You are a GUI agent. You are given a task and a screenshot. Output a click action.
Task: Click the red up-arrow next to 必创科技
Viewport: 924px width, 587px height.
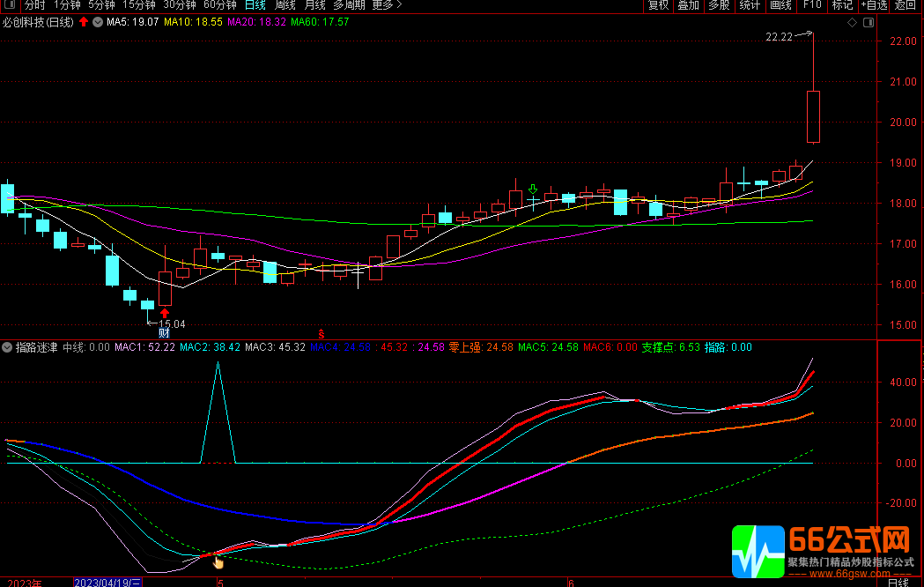(x=84, y=22)
